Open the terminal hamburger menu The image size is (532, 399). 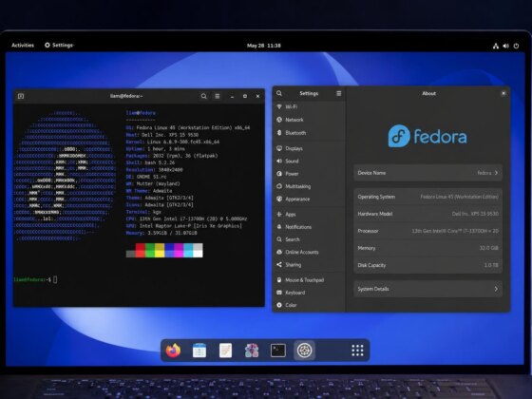click(218, 96)
